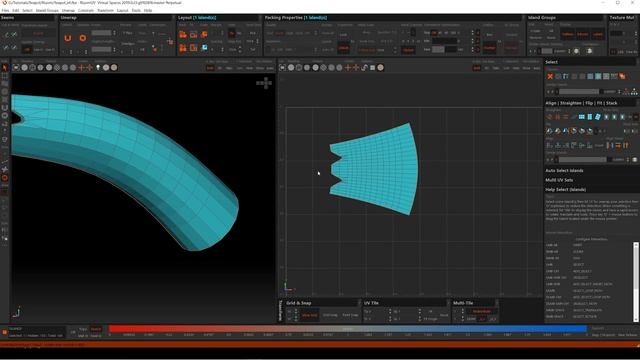The image size is (640, 360).
Task: Click the scrollbar in the Help Select list
Action: click(636, 282)
